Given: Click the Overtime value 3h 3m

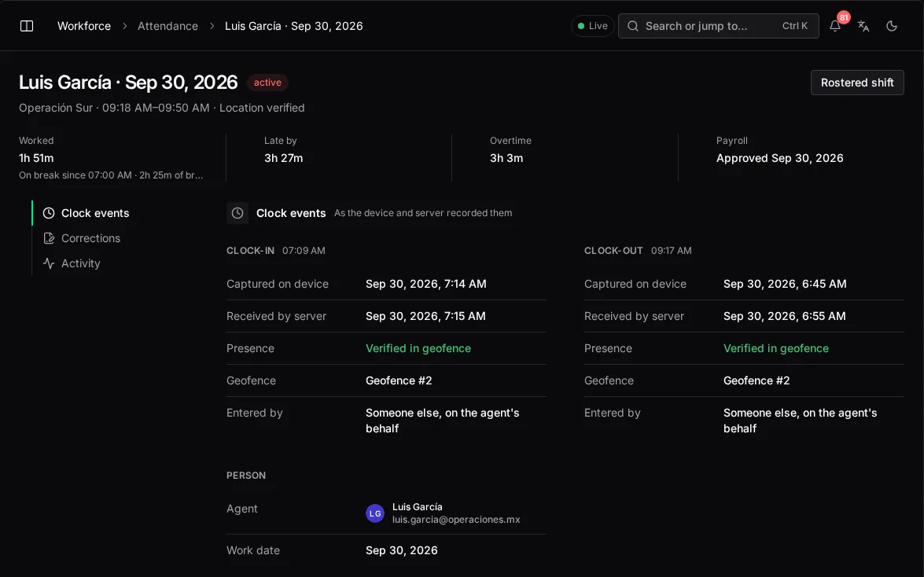Looking at the screenshot, I should click(x=506, y=158).
